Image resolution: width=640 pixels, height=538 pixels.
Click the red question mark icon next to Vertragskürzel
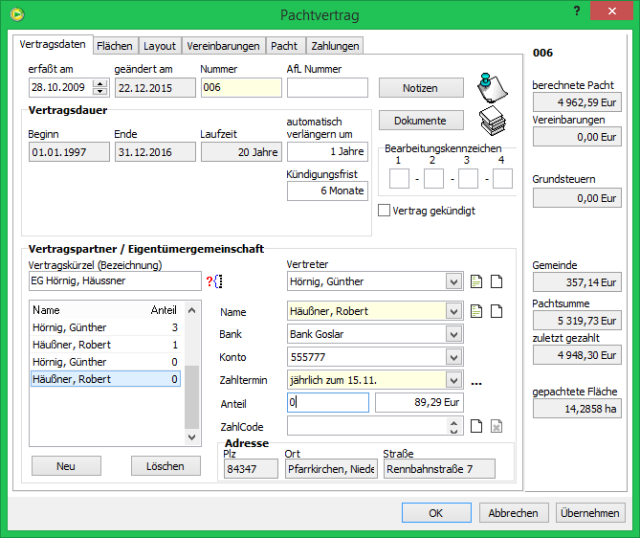coord(208,281)
